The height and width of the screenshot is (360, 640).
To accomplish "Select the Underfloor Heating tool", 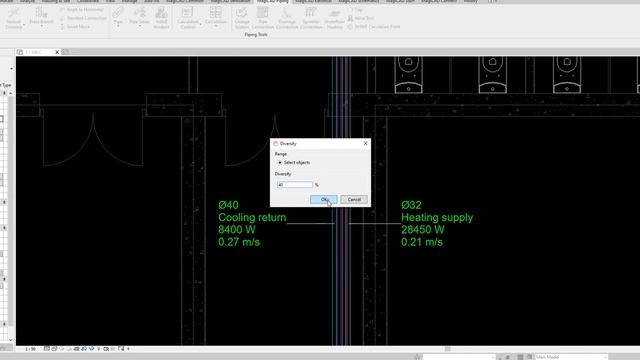I will 334,17.
